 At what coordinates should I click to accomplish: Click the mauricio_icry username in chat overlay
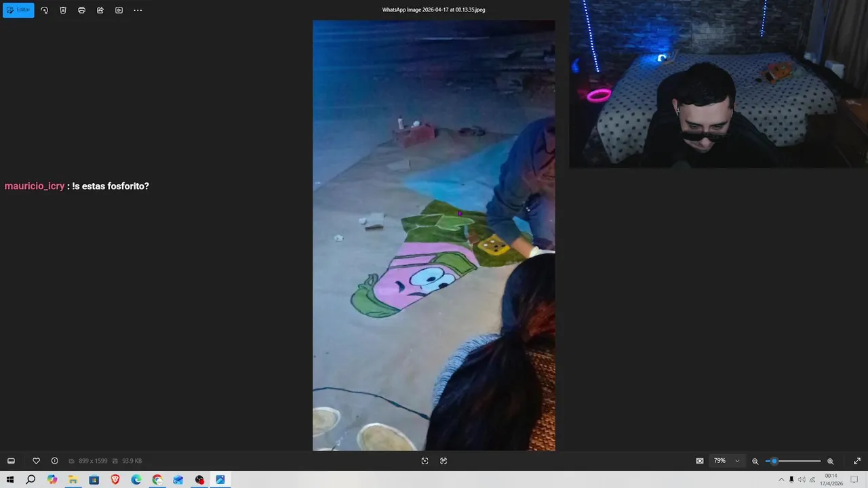(35, 186)
